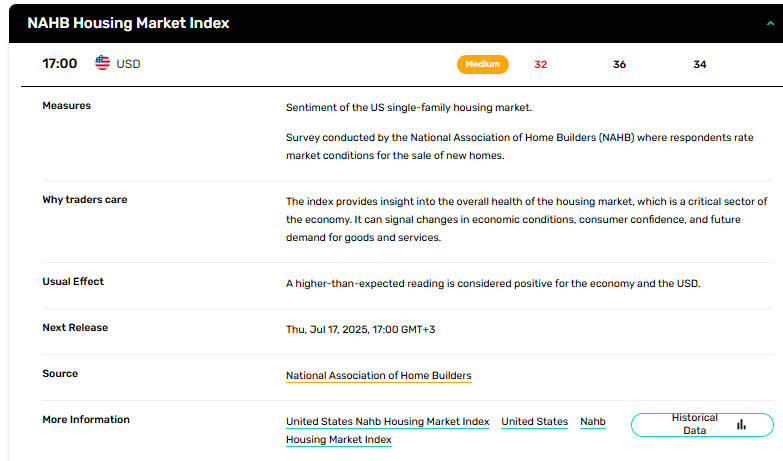Click the Source row label

tap(60, 374)
